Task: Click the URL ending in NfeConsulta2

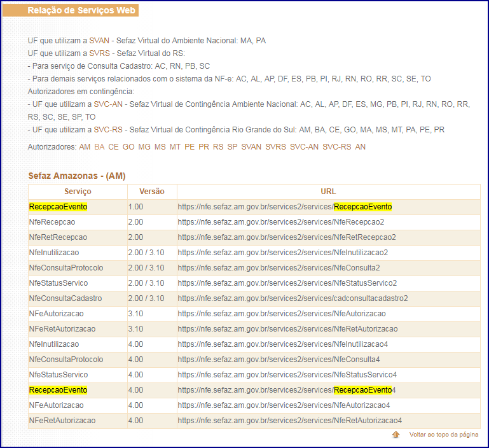Action: point(279,268)
